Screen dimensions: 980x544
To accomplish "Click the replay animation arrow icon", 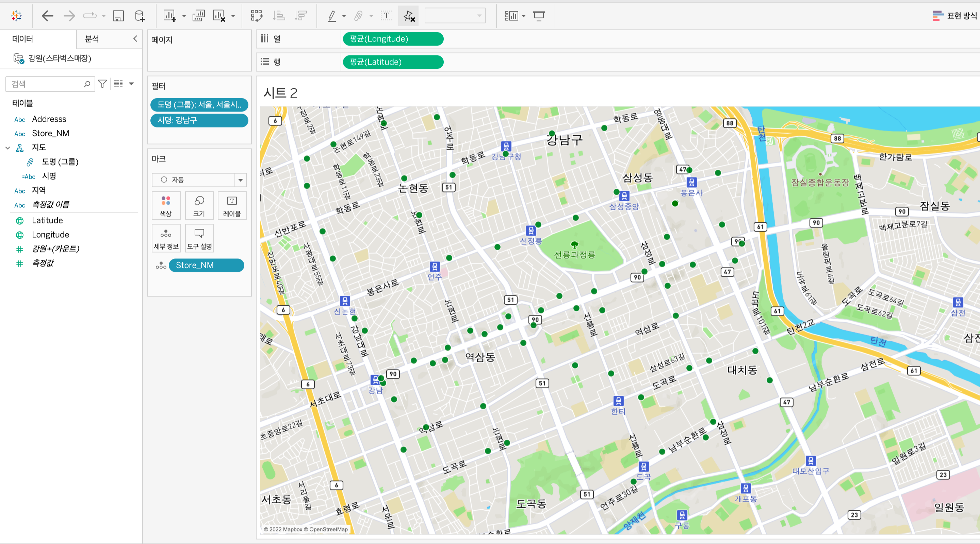I will tap(90, 16).
